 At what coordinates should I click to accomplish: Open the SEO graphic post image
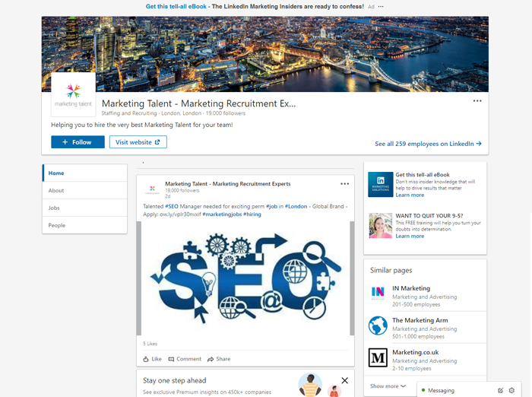[245, 278]
